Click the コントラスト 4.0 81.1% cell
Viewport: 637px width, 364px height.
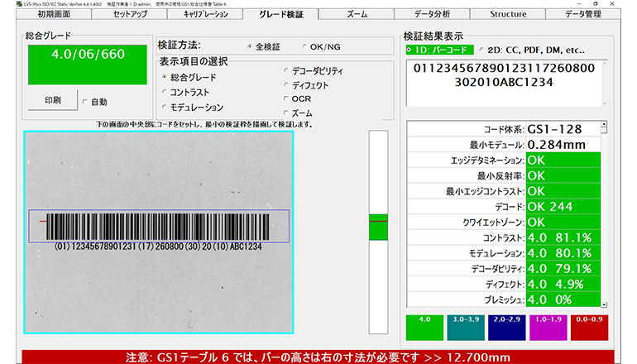click(x=563, y=237)
